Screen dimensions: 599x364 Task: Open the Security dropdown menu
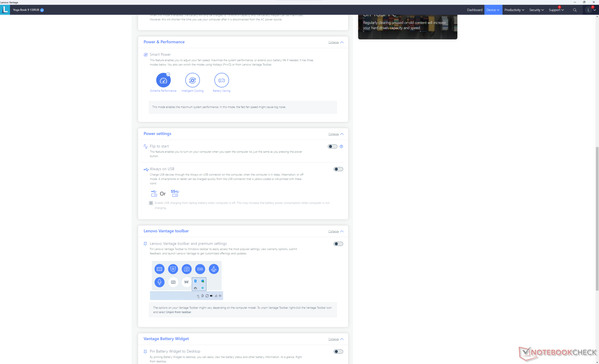(536, 10)
